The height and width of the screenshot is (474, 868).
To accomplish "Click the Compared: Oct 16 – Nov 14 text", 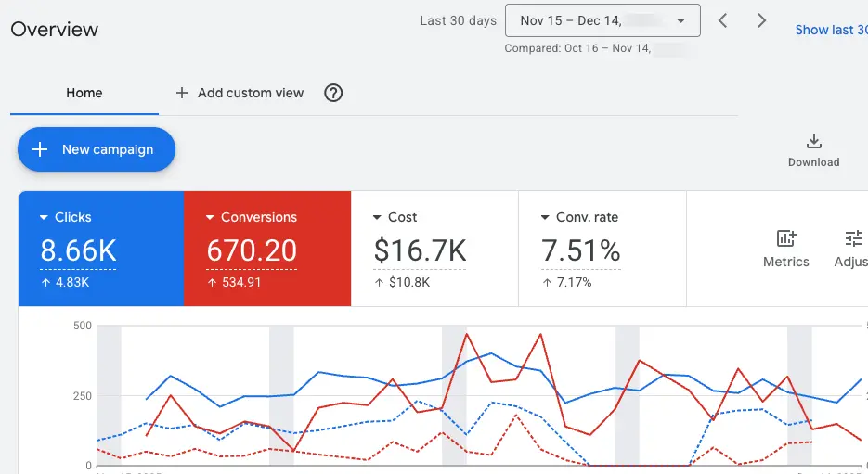I will [x=577, y=48].
